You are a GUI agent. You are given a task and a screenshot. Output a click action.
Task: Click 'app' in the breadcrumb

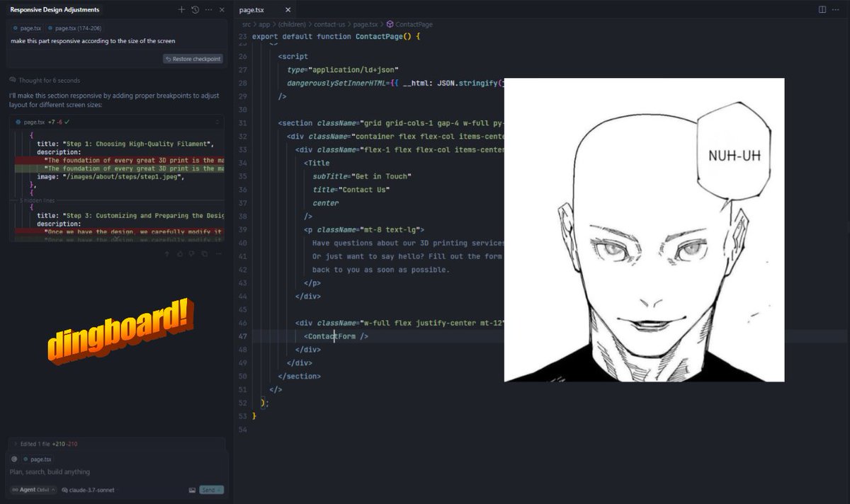[x=263, y=24]
